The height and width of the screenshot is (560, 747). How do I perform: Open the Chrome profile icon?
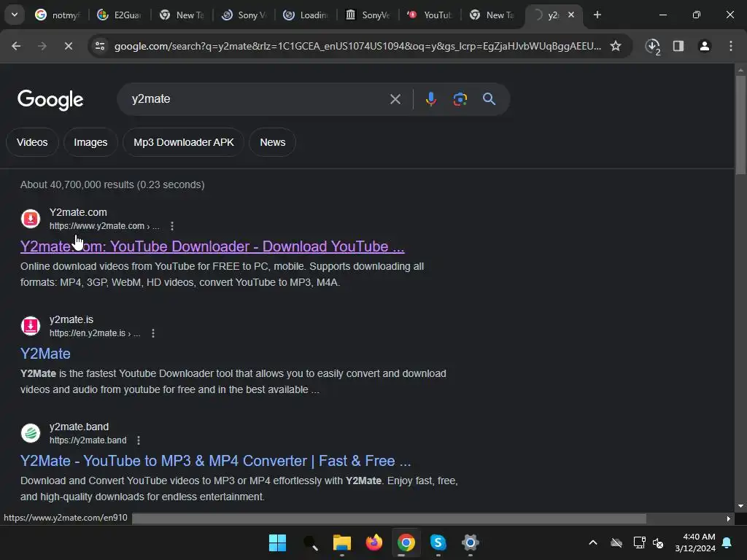pyautogui.click(x=705, y=46)
